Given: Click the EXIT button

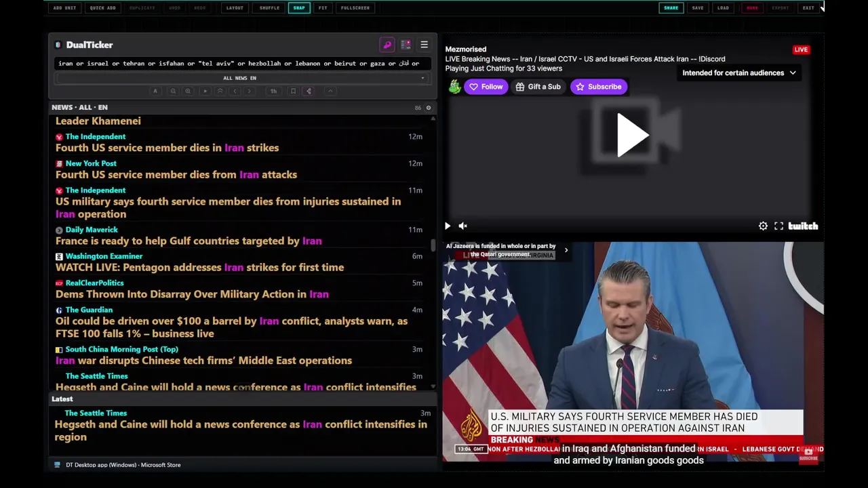Looking at the screenshot, I should (x=808, y=8).
